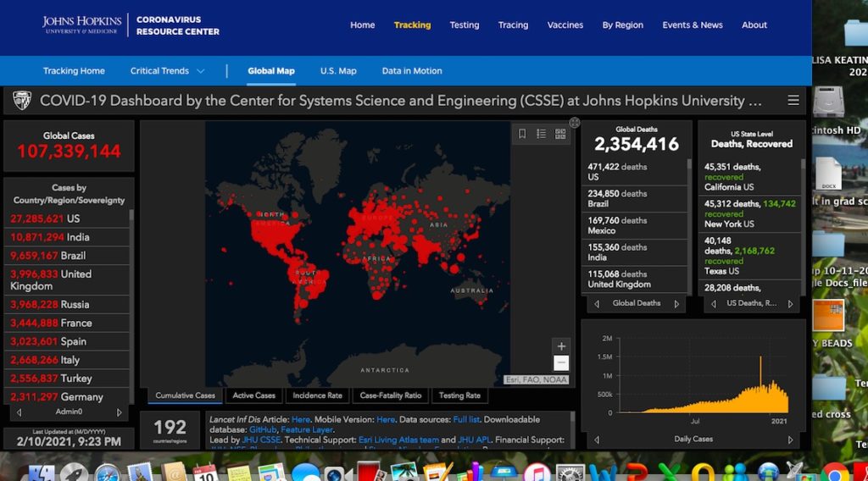
Task: Switch to the Global Map tab
Action: 271,71
